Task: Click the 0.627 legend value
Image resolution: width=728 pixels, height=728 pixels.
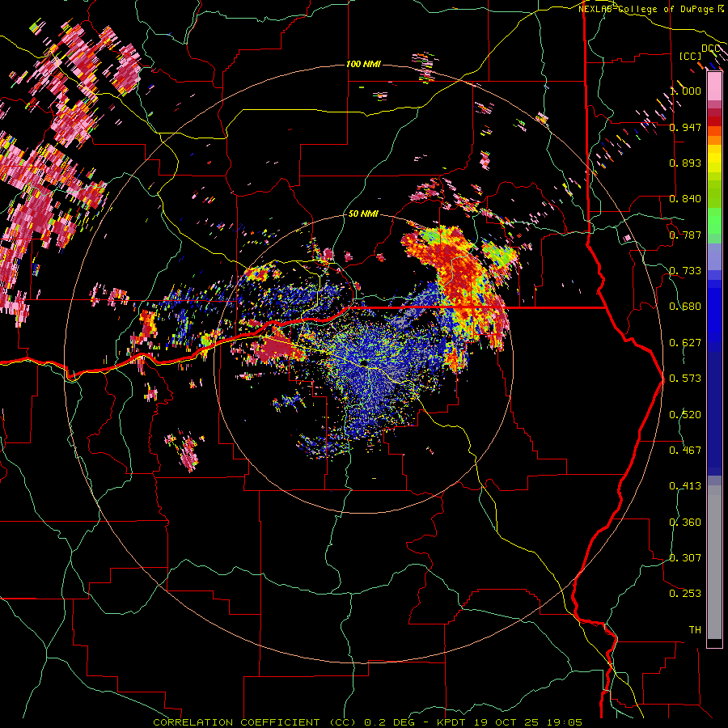Action: [685, 343]
